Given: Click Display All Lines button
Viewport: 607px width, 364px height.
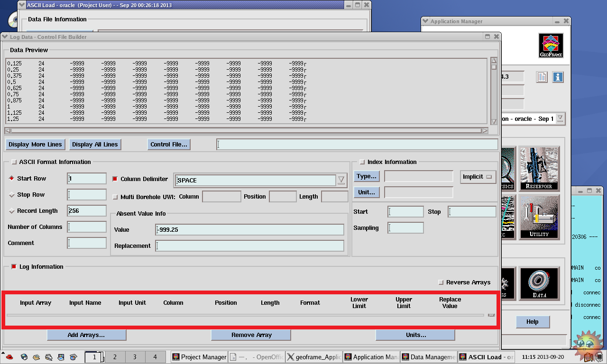Looking at the screenshot, I should click(x=95, y=145).
